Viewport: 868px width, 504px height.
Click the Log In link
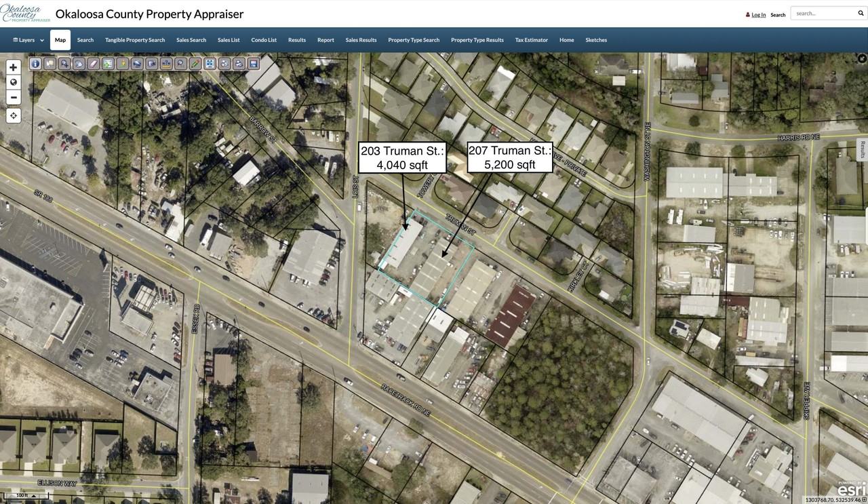click(758, 15)
